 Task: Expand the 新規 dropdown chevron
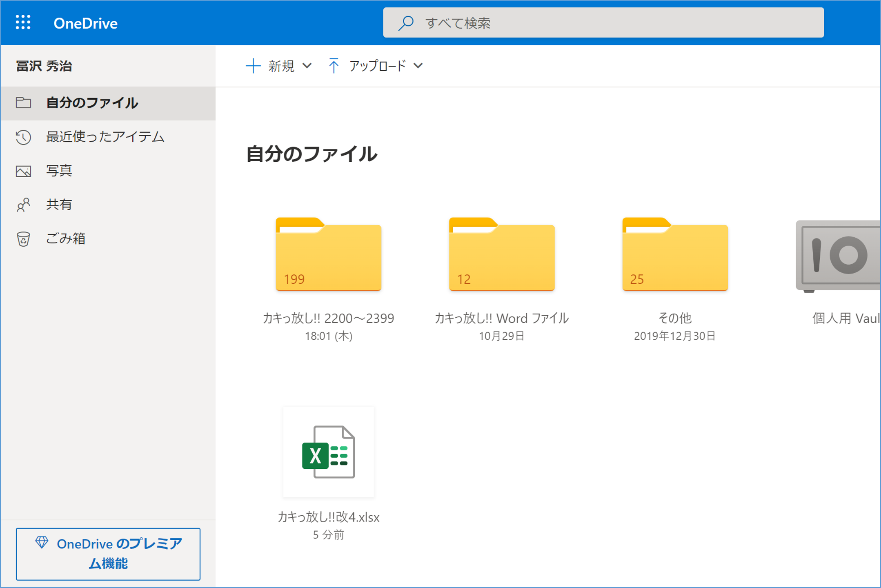(x=307, y=66)
